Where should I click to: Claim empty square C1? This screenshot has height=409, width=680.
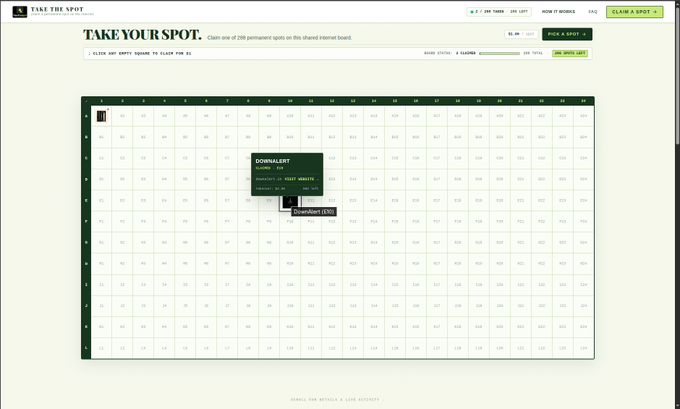(101, 158)
